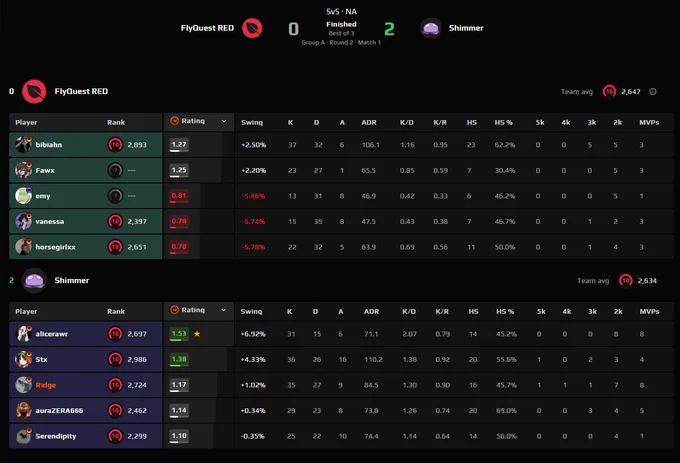Open horsegirlxx player profile link
This screenshot has height=463, width=680.
[56, 247]
